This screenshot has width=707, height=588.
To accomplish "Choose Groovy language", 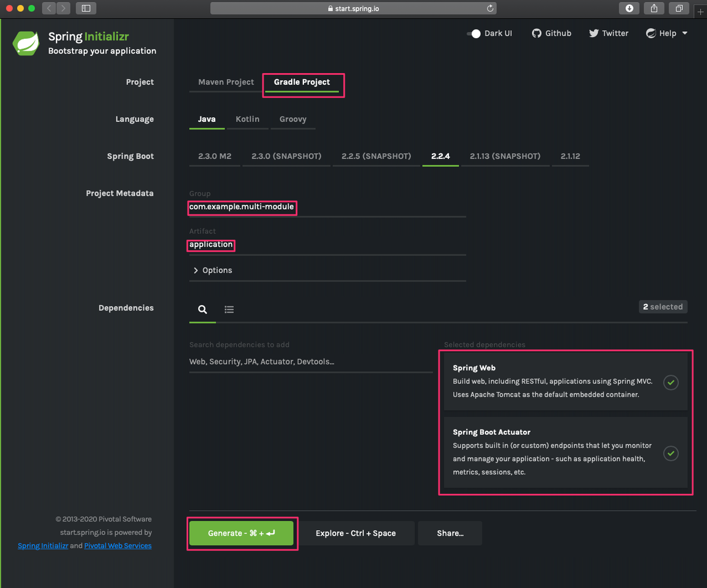I will 293,119.
